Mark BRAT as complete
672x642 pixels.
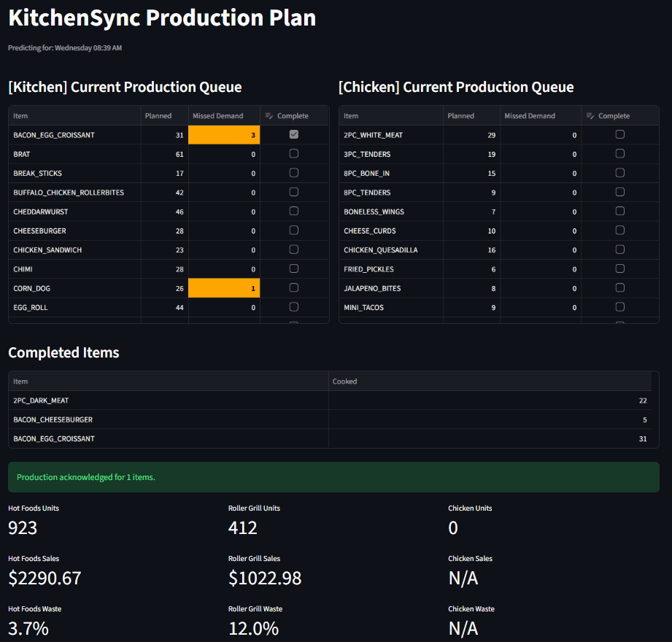[x=293, y=153]
